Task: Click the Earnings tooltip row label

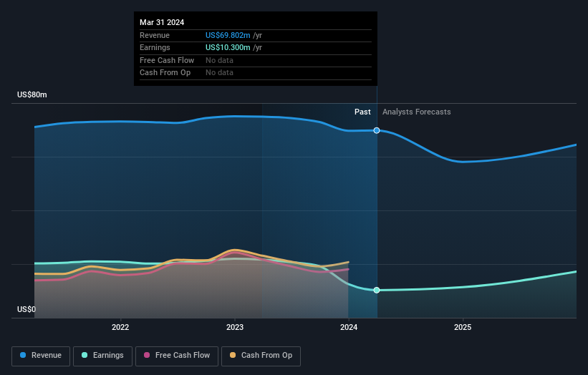Action: 155,47
